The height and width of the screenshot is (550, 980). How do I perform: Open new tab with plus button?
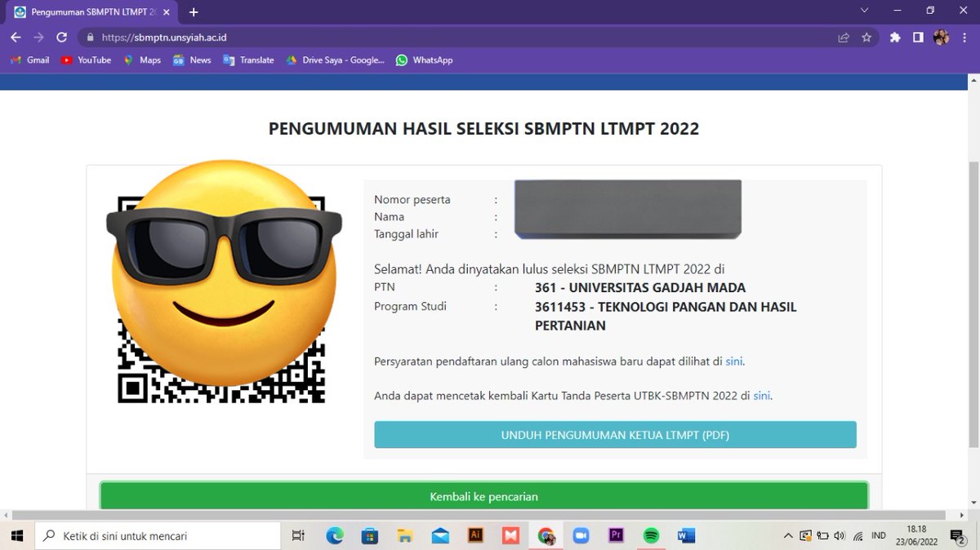tap(194, 12)
